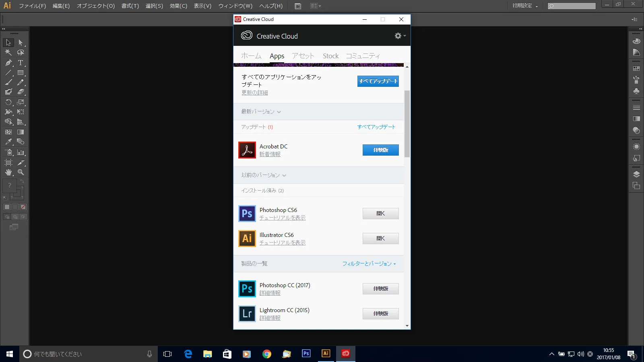
Task: Set paint mode to None
Action: point(23,207)
